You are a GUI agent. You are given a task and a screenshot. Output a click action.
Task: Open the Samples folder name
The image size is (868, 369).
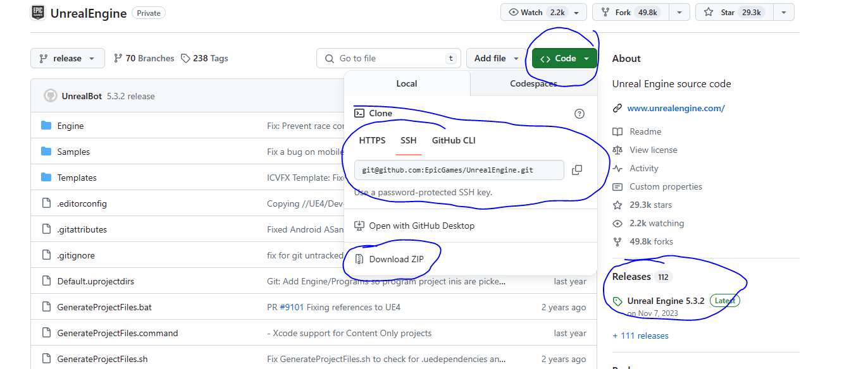coord(73,152)
